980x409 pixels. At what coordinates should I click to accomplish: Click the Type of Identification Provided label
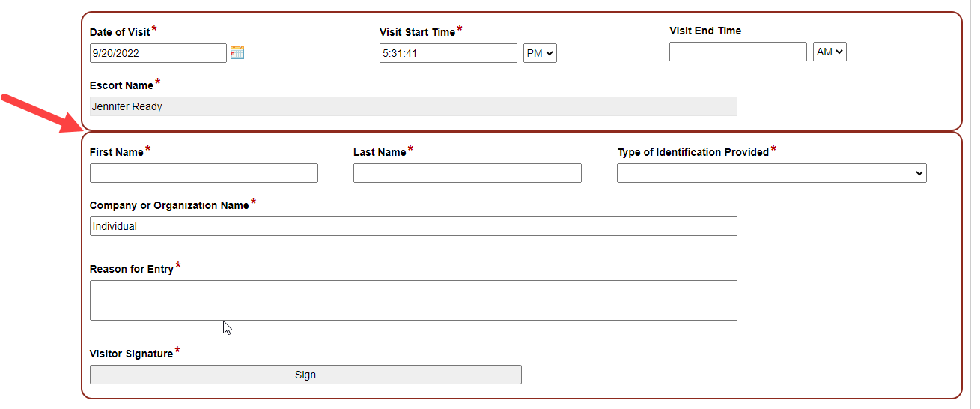click(x=693, y=152)
